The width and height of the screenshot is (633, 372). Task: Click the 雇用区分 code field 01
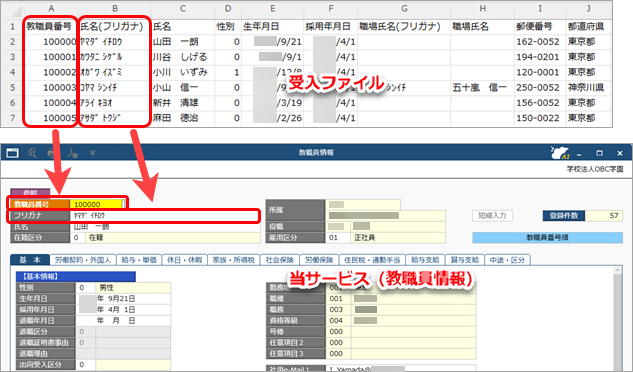tap(337, 237)
